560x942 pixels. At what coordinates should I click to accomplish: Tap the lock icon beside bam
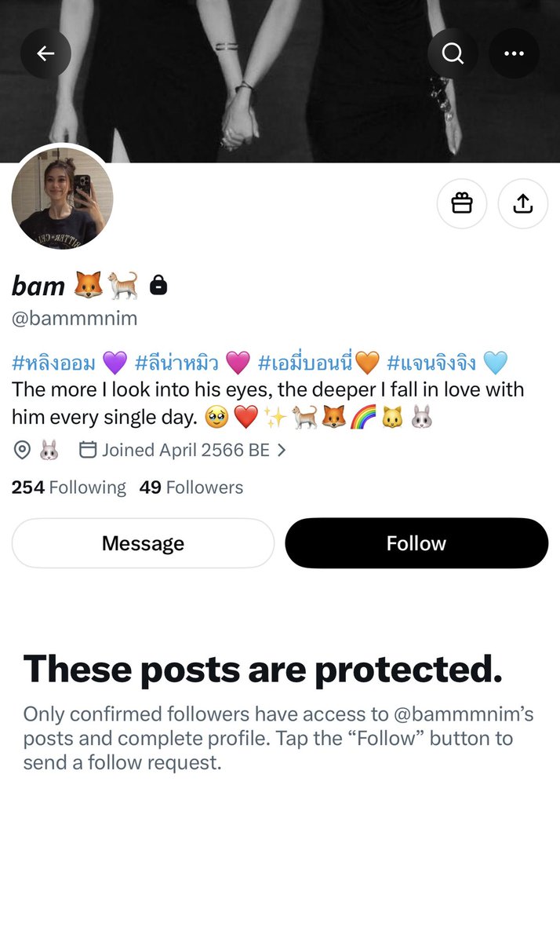pos(158,286)
